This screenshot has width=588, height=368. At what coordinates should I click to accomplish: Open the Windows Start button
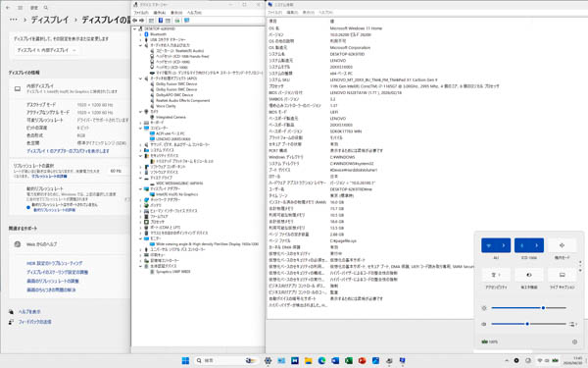click(185, 360)
